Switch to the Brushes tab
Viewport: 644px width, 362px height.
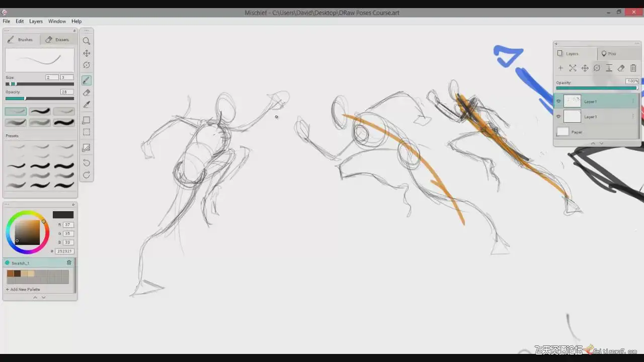(x=22, y=39)
